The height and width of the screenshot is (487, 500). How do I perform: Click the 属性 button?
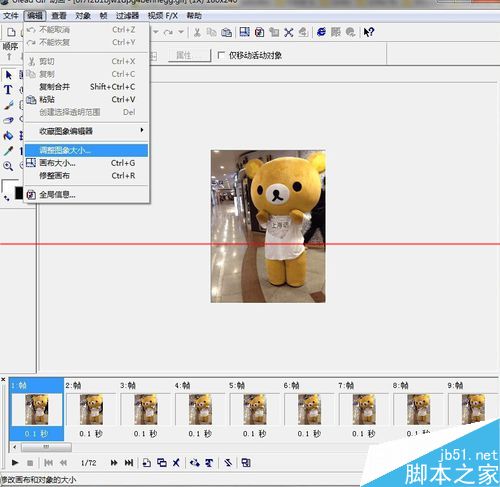pos(190,55)
